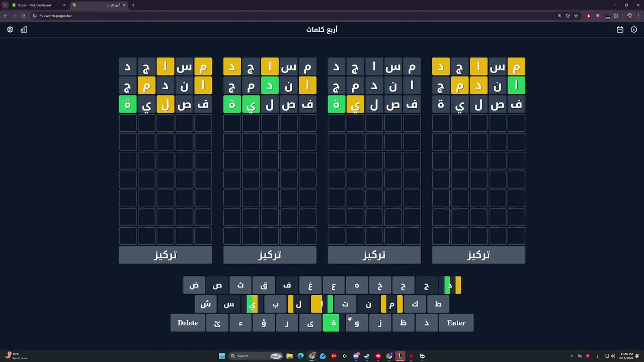Click the fourth board's تركيز focus button

click(478, 255)
